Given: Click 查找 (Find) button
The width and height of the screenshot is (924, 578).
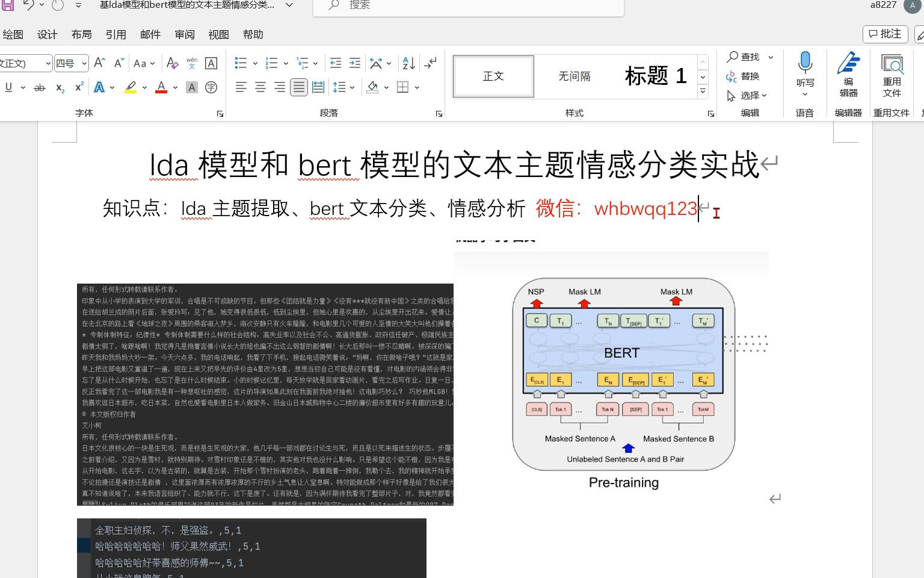Looking at the screenshot, I should 744,57.
